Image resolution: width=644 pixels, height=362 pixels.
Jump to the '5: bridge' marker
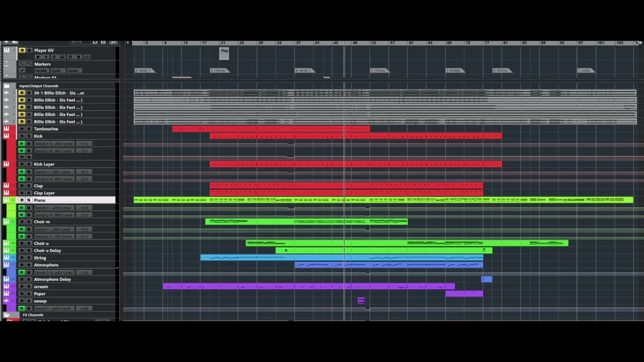pyautogui.click(x=455, y=70)
